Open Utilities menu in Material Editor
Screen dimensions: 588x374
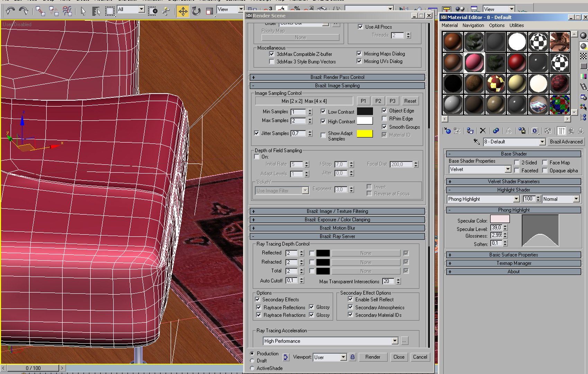coord(516,25)
